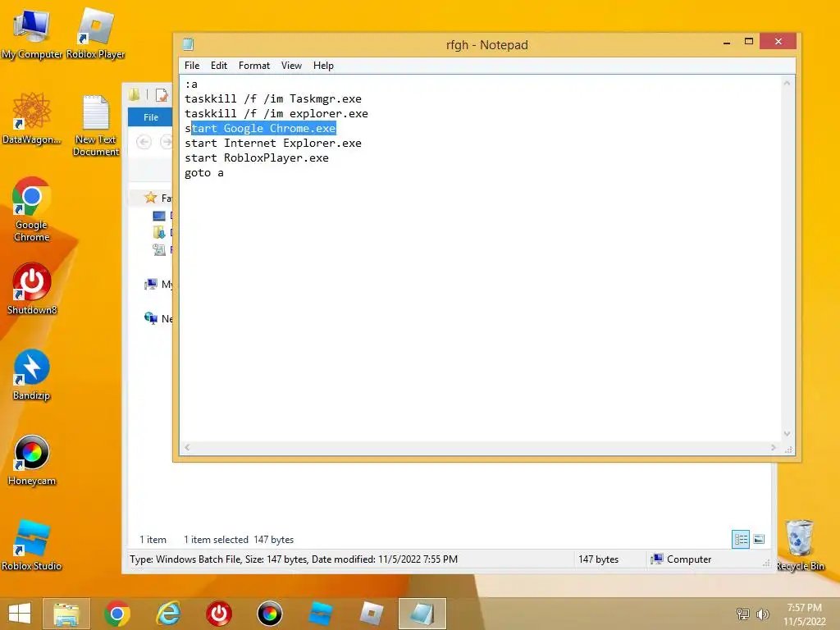Open Roblox Player desktop shortcut
The width and height of the screenshot is (840, 630).
pos(95,33)
